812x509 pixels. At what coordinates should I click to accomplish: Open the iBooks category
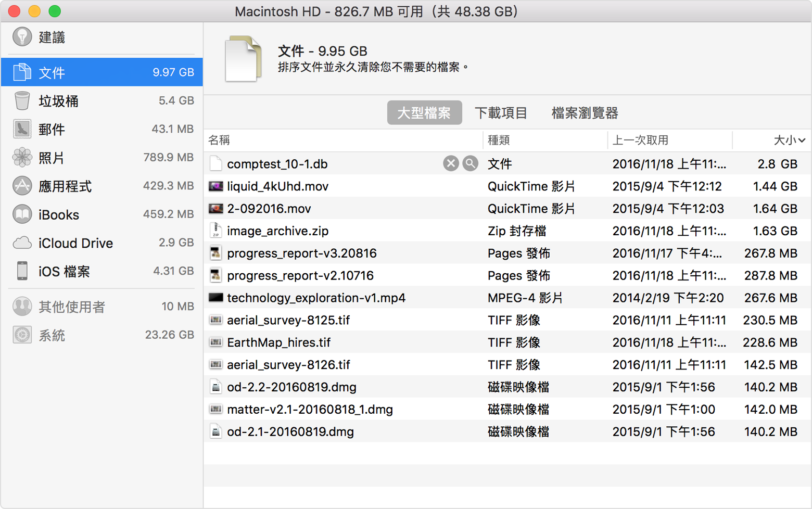point(58,214)
